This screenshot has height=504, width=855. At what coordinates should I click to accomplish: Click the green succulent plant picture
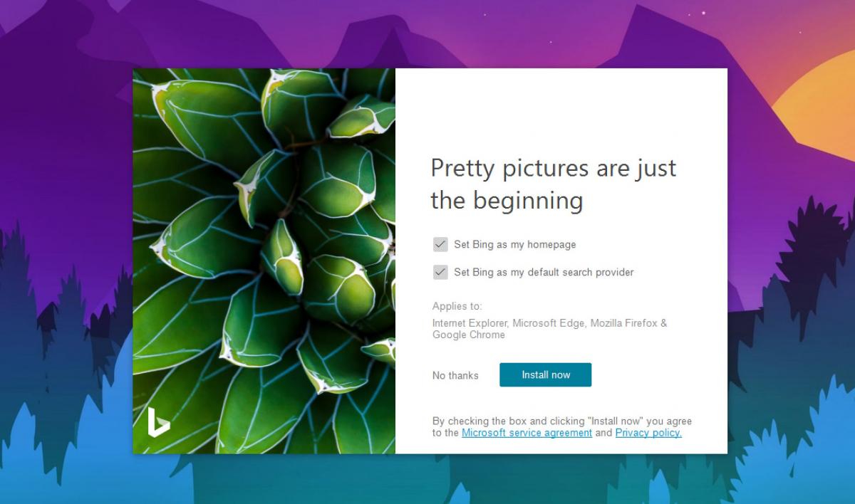coord(264,261)
